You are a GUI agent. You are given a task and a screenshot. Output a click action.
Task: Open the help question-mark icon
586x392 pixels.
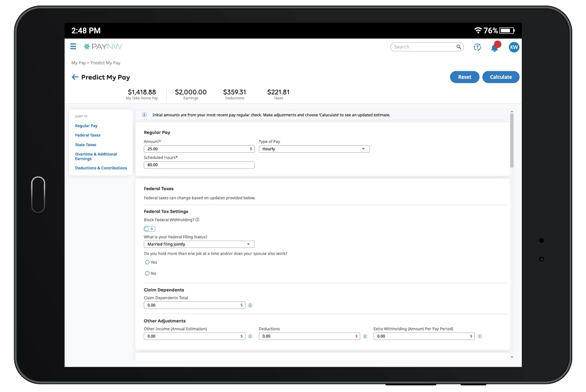click(x=477, y=47)
